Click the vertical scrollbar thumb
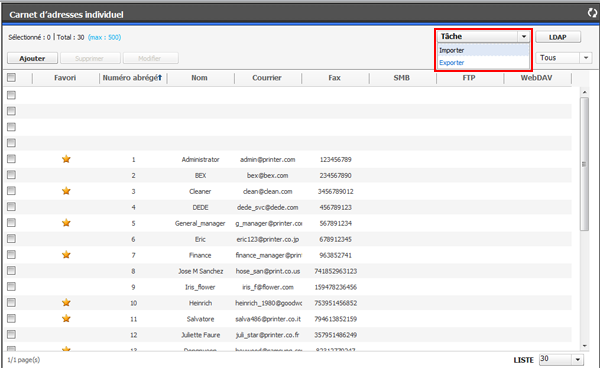The width and height of the screenshot is (600, 368). coord(584,164)
